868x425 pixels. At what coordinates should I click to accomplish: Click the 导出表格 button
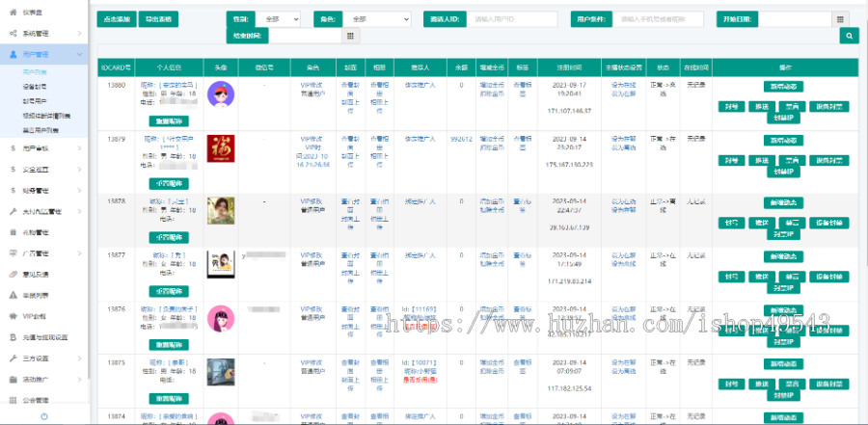158,19
